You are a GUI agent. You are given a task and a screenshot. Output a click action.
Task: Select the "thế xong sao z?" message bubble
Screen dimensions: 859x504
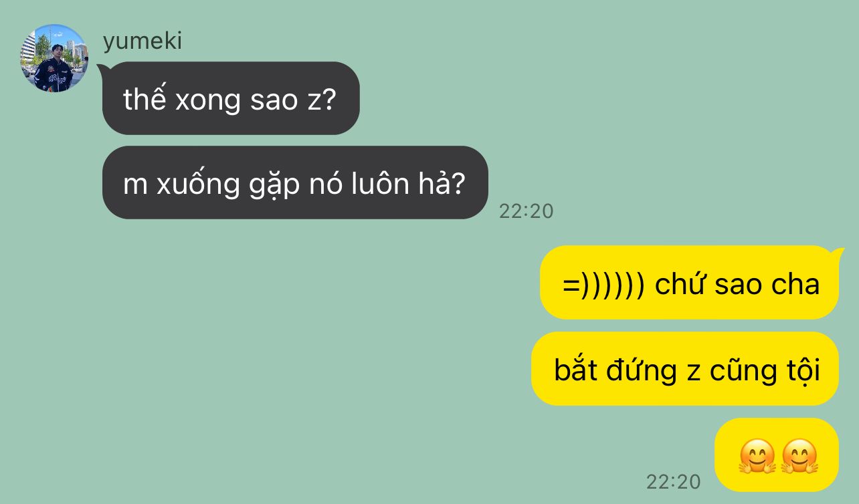tap(231, 98)
